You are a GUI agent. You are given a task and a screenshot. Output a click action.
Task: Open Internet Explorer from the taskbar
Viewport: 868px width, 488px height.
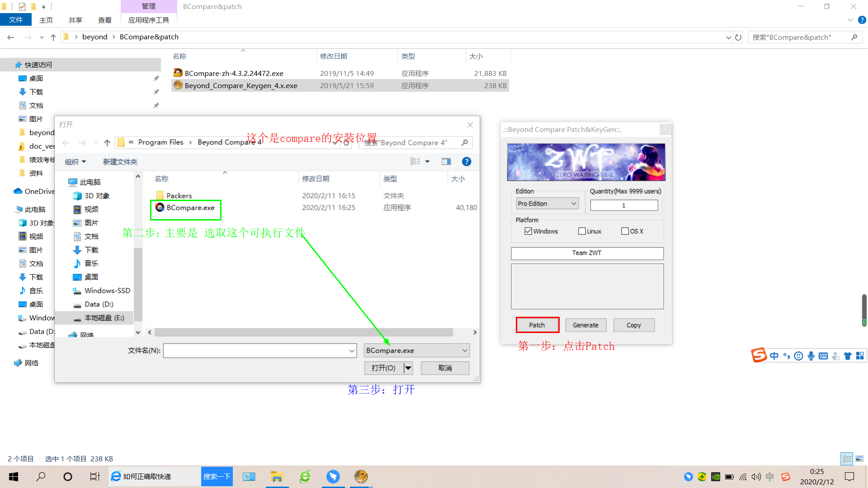coord(305,476)
